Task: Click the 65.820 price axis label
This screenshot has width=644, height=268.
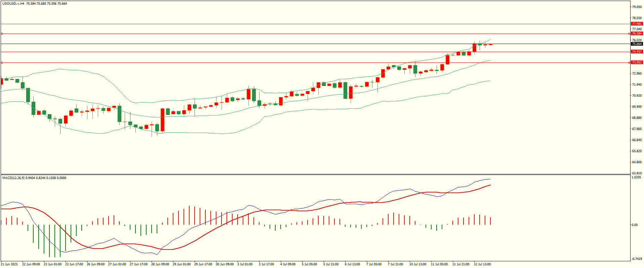Action: (637, 151)
